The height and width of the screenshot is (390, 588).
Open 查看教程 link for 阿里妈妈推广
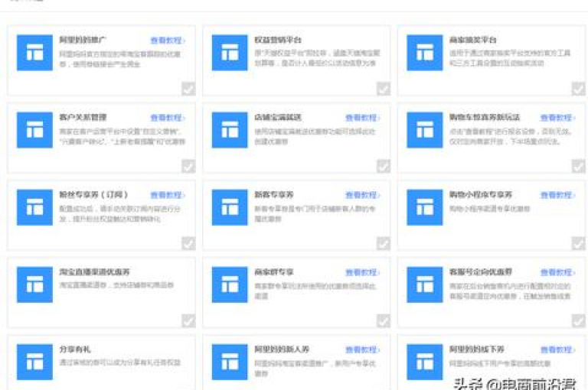click(168, 41)
